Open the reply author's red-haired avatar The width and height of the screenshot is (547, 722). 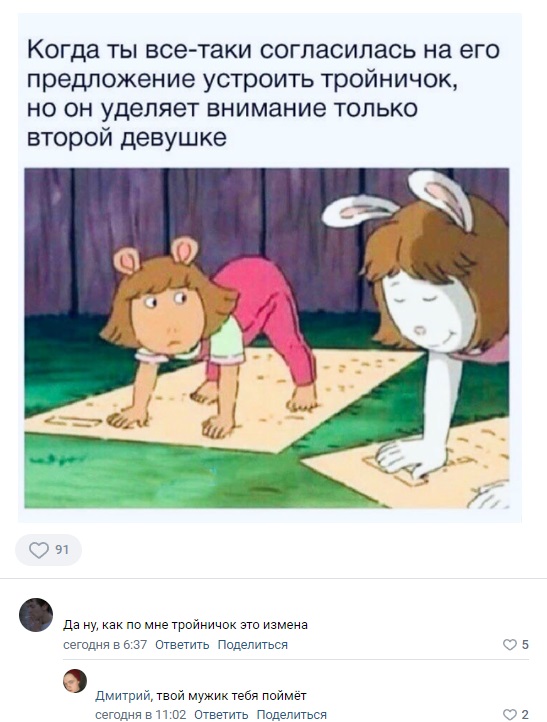pyautogui.click(x=75, y=681)
